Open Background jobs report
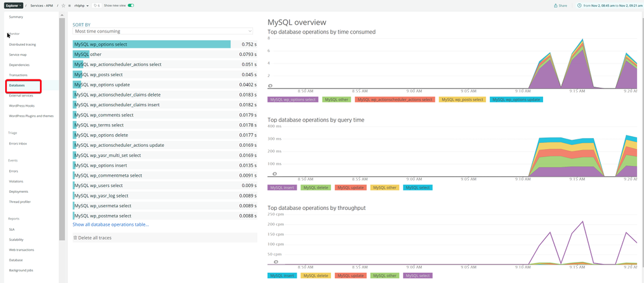This screenshot has width=644, height=283. (x=21, y=271)
